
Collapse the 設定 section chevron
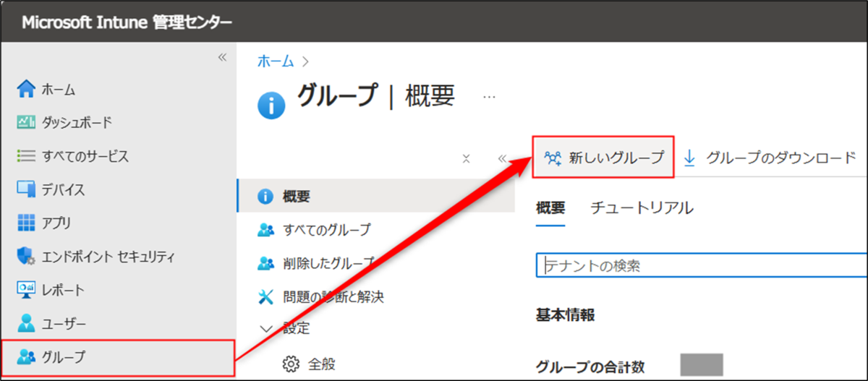pos(265,329)
